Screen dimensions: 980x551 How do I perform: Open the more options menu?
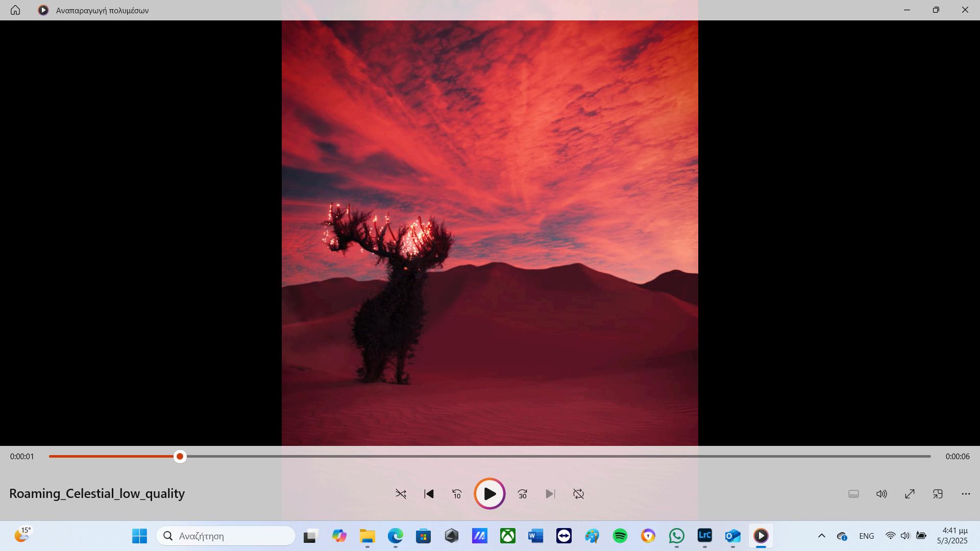click(966, 494)
